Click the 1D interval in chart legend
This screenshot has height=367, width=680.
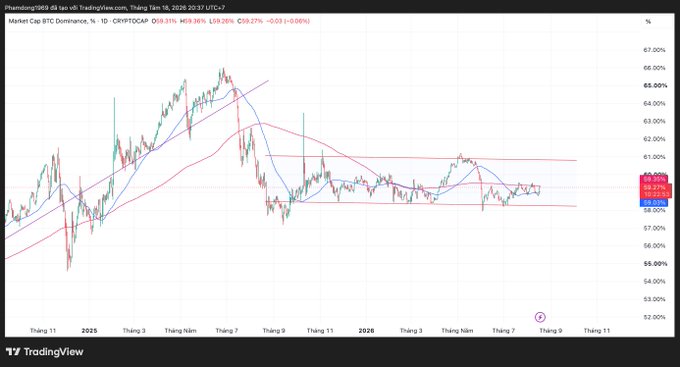click(104, 21)
